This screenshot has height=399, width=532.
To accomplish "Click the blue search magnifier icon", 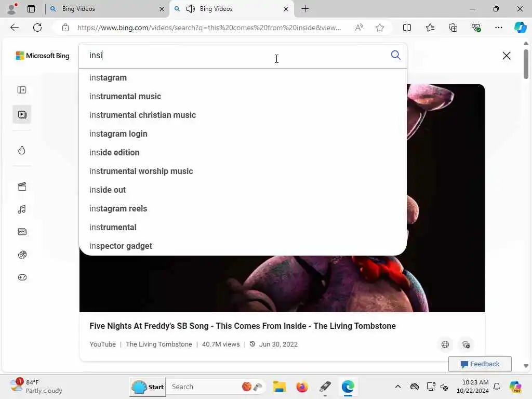I will click(x=395, y=55).
